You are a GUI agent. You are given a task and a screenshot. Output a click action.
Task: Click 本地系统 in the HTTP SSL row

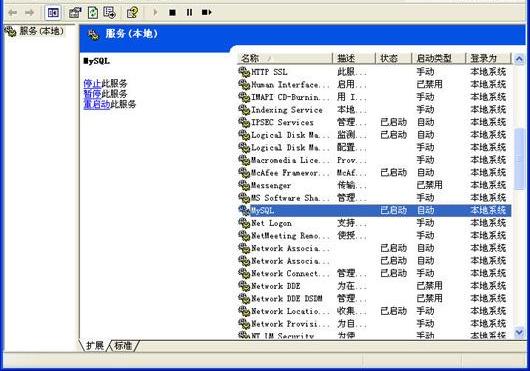point(488,72)
